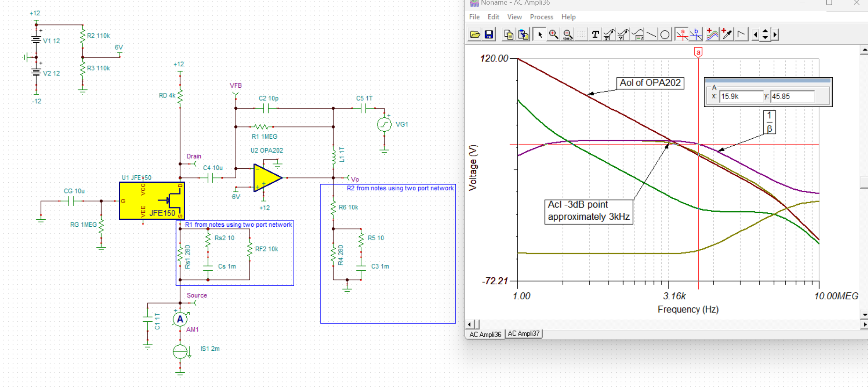Select the 1/β annotation label
Image resolution: width=868 pixels, height=387 pixels.
click(769, 122)
